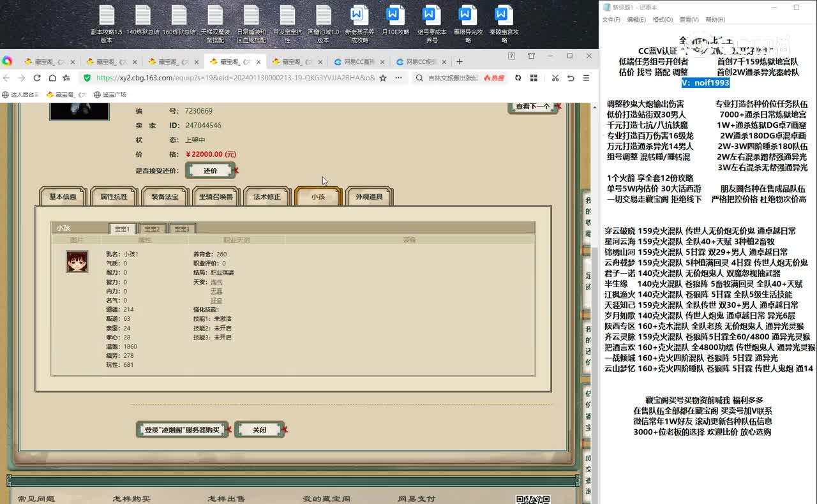Open Notepad 编辑(E) menu
The image size is (817, 504).
point(636,20)
